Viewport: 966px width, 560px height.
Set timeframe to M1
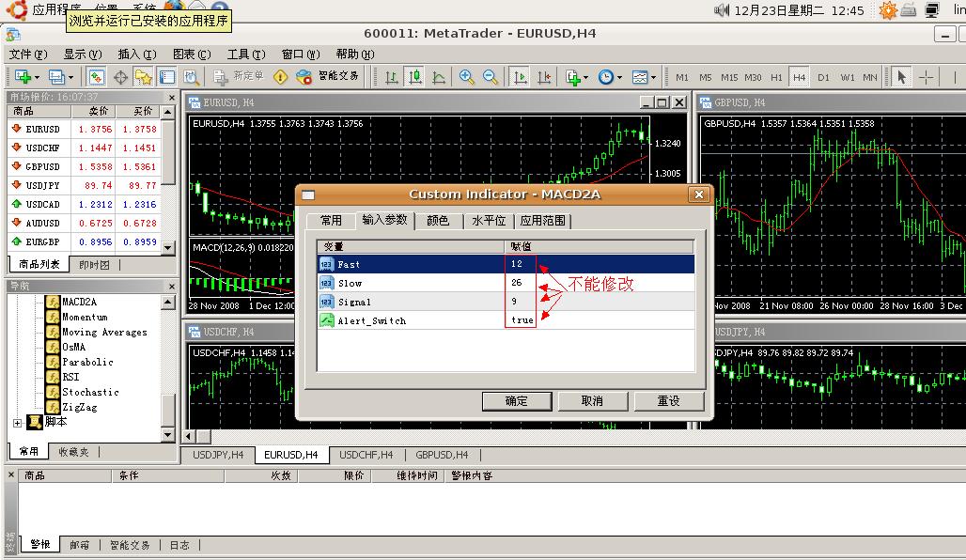(682, 78)
